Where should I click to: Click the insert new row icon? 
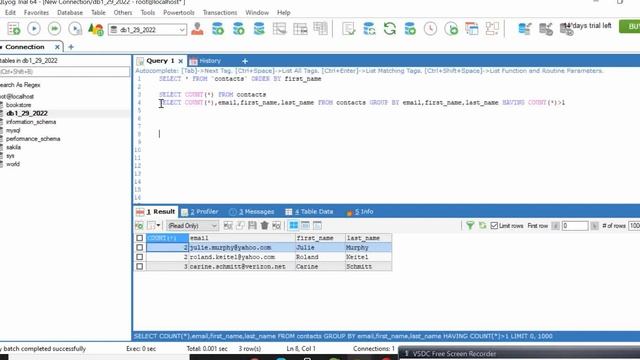click(x=228, y=225)
